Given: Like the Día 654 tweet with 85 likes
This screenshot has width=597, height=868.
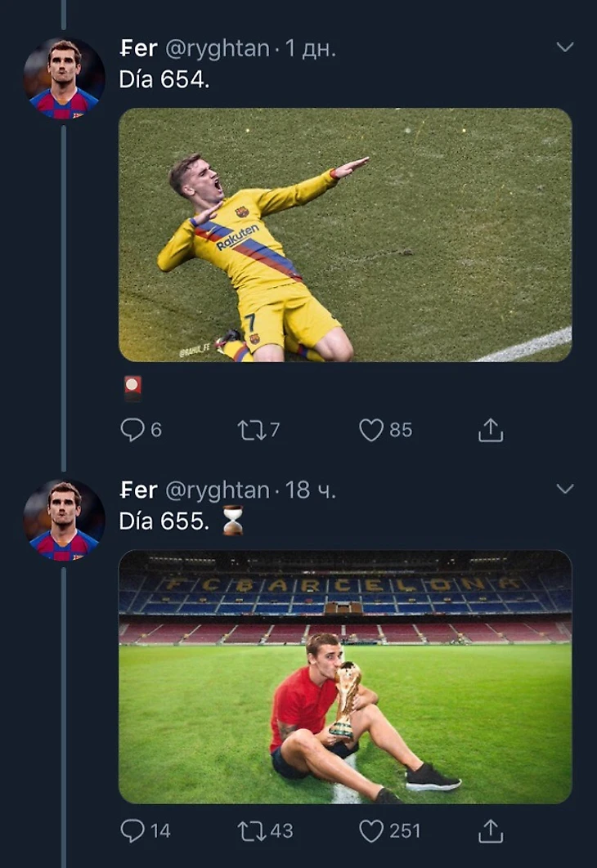Looking at the screenshot, I should pyautogui.click(x=371, y=430).
